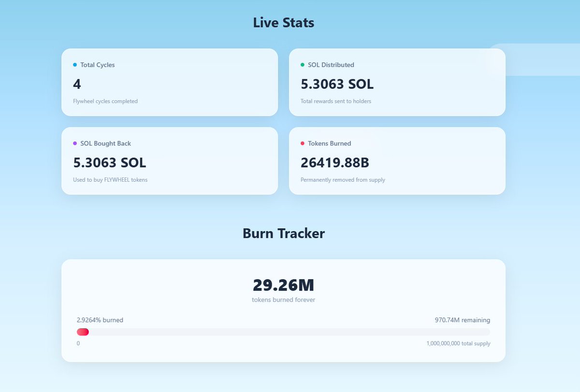Click the SOL Bought Back value 5.3063 SOL

tap(110, 163)
